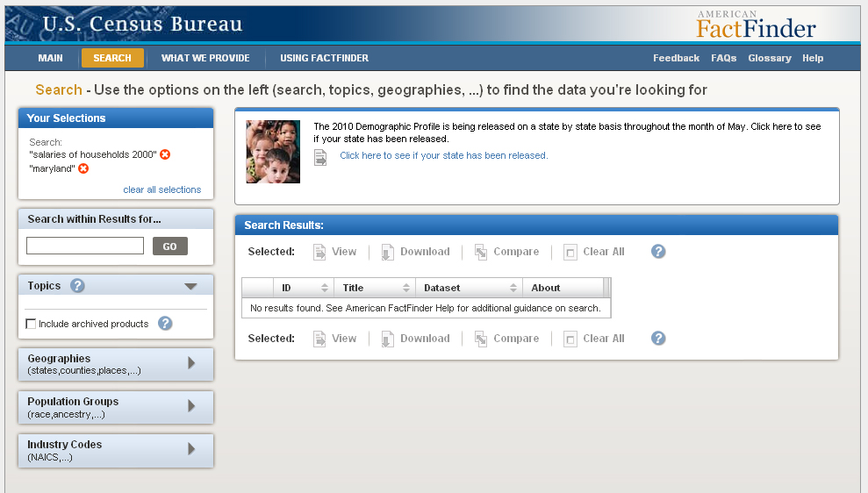Click the "No results found" message
Screen dimensions: 868x493
[425, 308]
